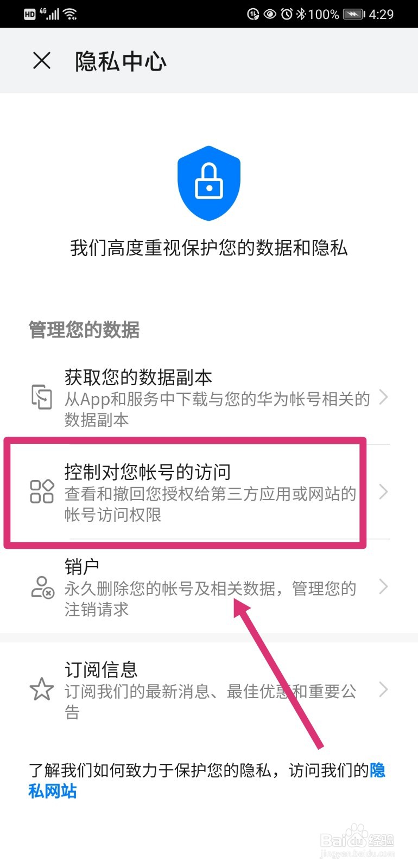Viewport: 418px width, 868px height.
Task: Tap the Wi-Fi signal icon in status bar
Action: tap(71, 14)
